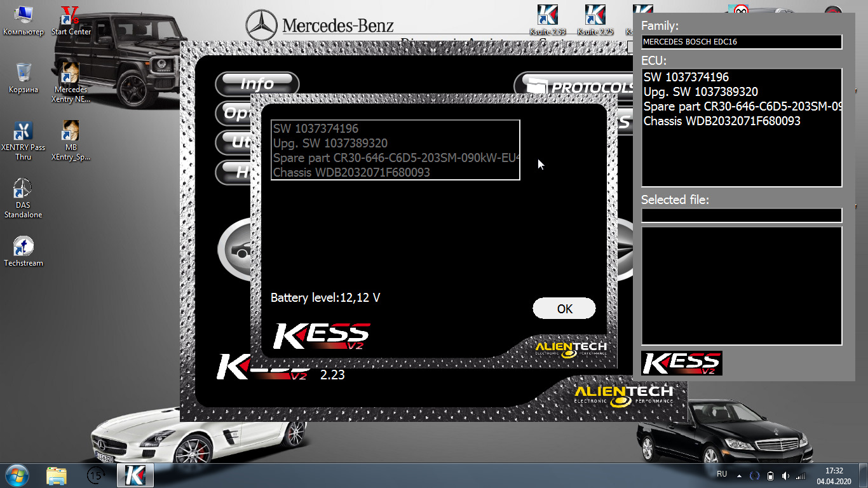The width and height of the screenshot is (868, 488).
Task: Open the Info menu in KESS
Action: [x=257, y=84]
